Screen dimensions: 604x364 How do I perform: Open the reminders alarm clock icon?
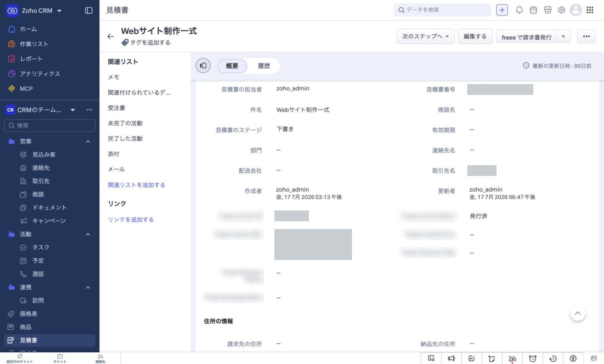click(532, 358)
